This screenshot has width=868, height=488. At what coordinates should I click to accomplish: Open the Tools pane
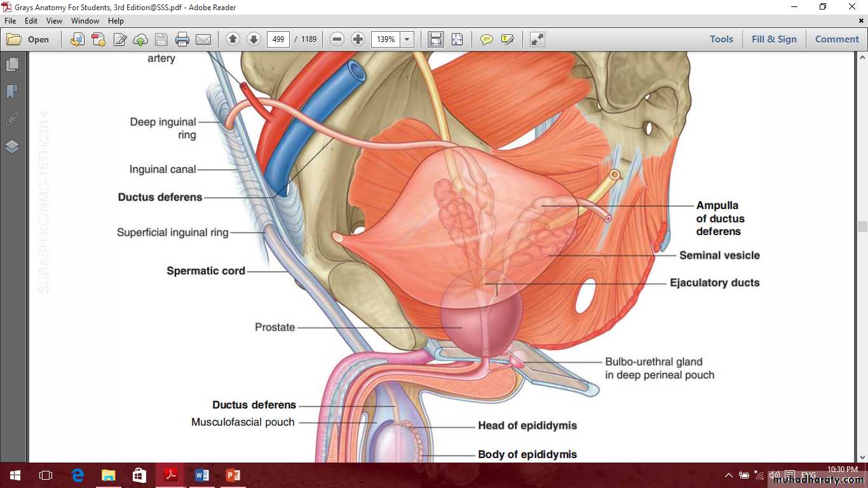point(721,39)
